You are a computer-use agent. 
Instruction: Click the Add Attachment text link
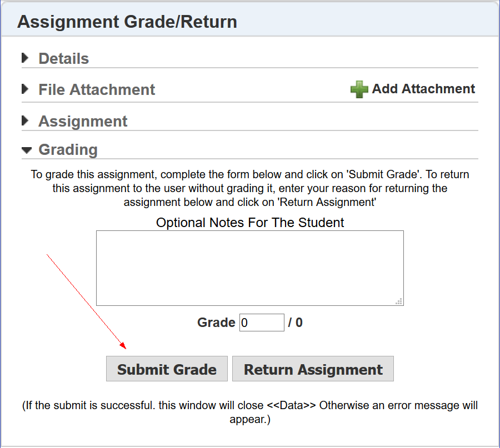point(423,89)
